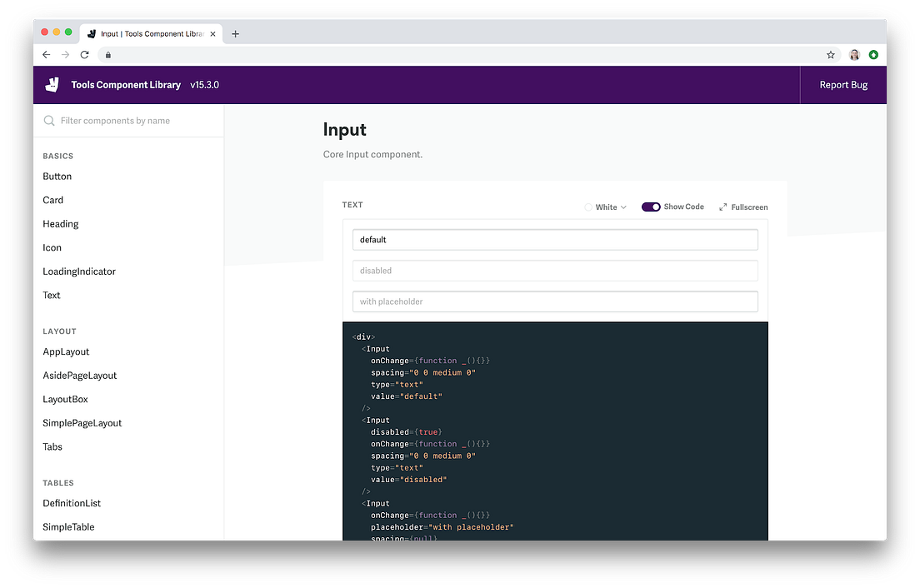920x588 pixels.
Task: Go back with the browser back arrow
Action: pyautogui.click(x=47, y=54)
